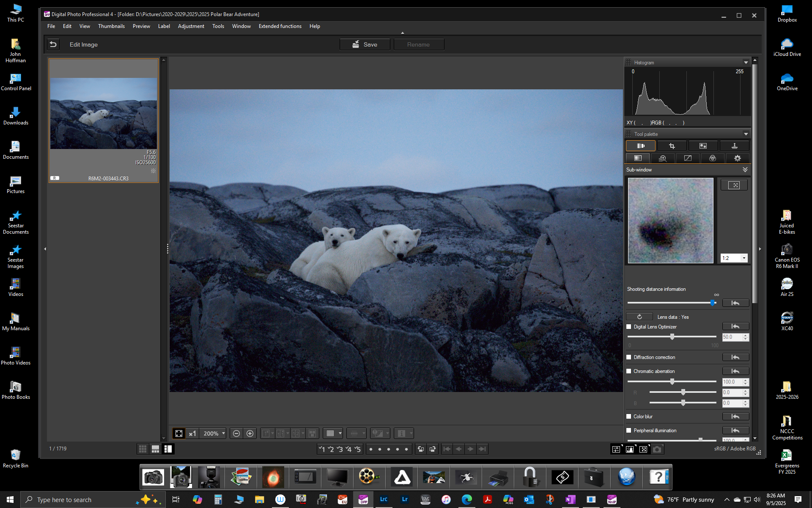Open the Extended functions menu
Screen dimensions: 812x508
pos(280,26)
